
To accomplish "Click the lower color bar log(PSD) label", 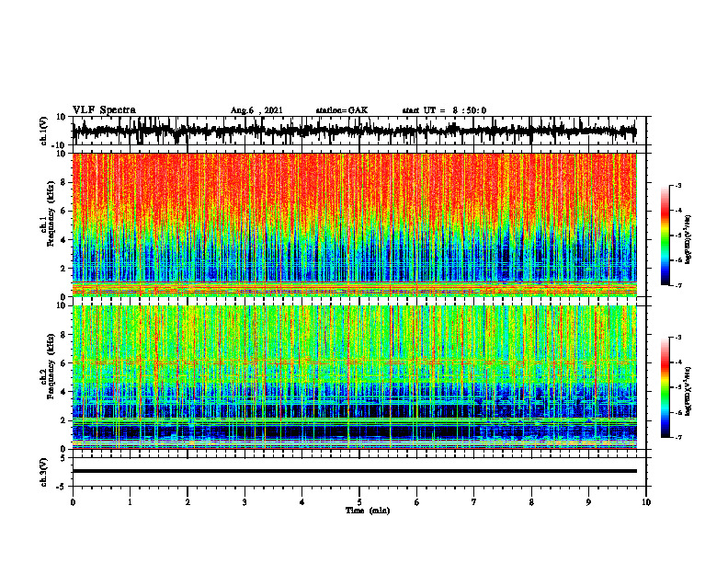I will coord(688,391).
